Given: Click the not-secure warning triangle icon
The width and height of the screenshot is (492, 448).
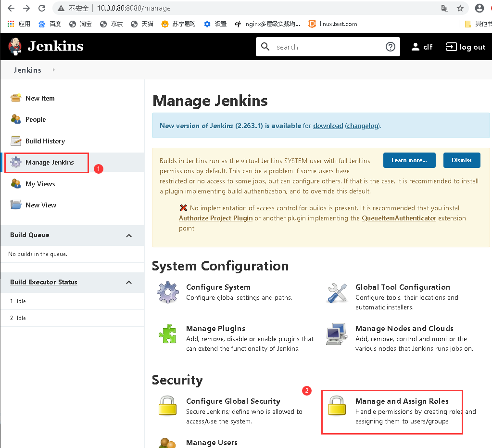Looking at the screenshot, I should pyautogui.click(x=61, y=8).
